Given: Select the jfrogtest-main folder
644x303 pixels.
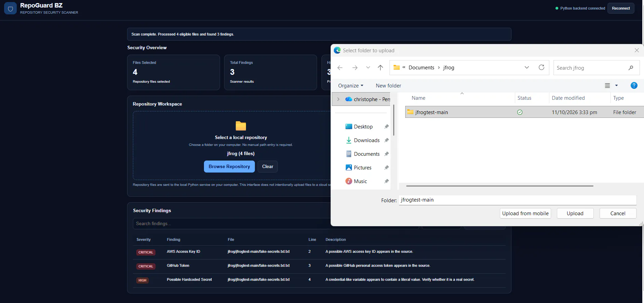Looking at the screenshot, I should point(524,112).
